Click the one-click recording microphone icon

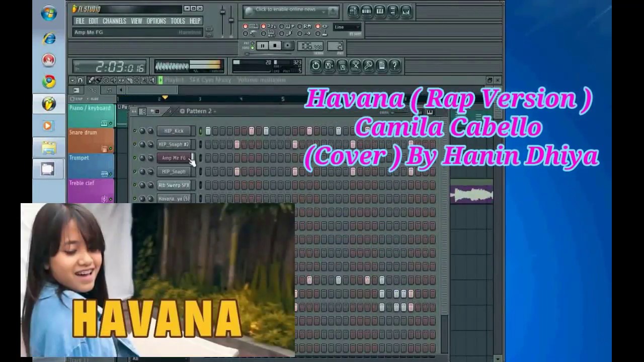(x=368, y=65)
